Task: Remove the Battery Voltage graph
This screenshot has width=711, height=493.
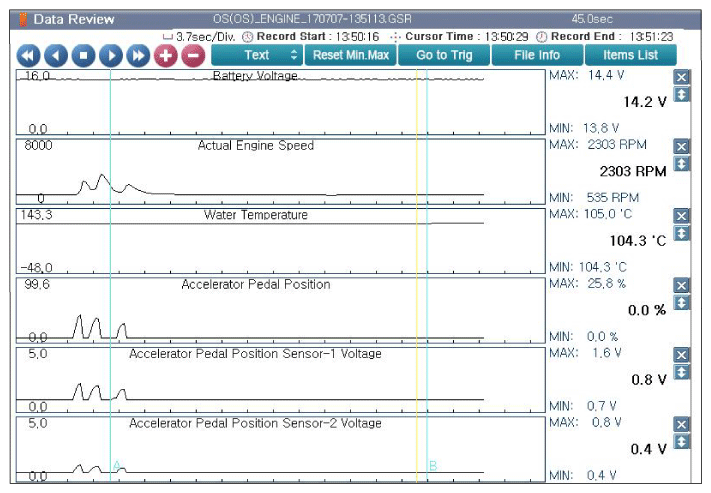Action: 681,77
